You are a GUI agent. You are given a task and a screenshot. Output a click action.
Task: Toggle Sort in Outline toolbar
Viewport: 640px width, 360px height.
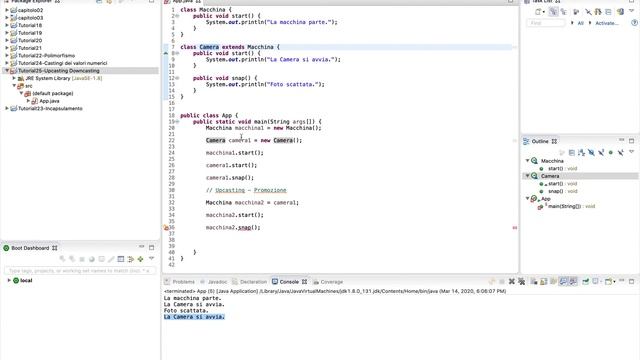coord(582,153)
